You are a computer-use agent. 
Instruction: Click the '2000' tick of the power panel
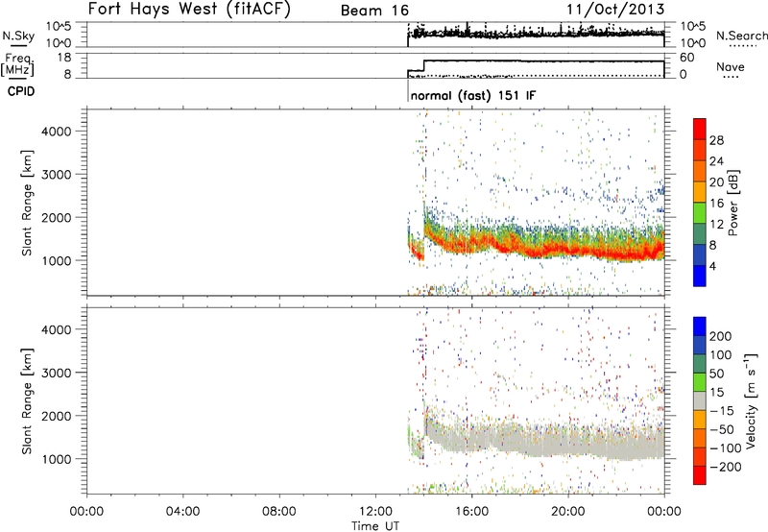pyautogui.click(x=57, y=217)
